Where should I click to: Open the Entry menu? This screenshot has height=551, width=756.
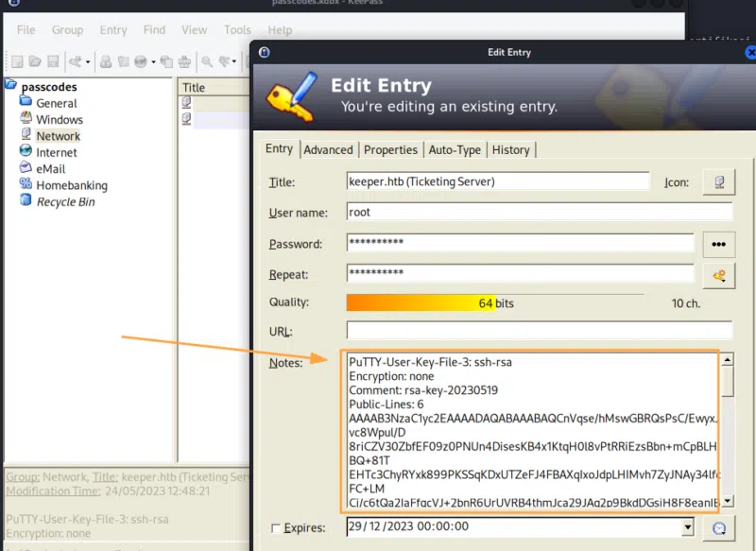[x=113, y=30]
